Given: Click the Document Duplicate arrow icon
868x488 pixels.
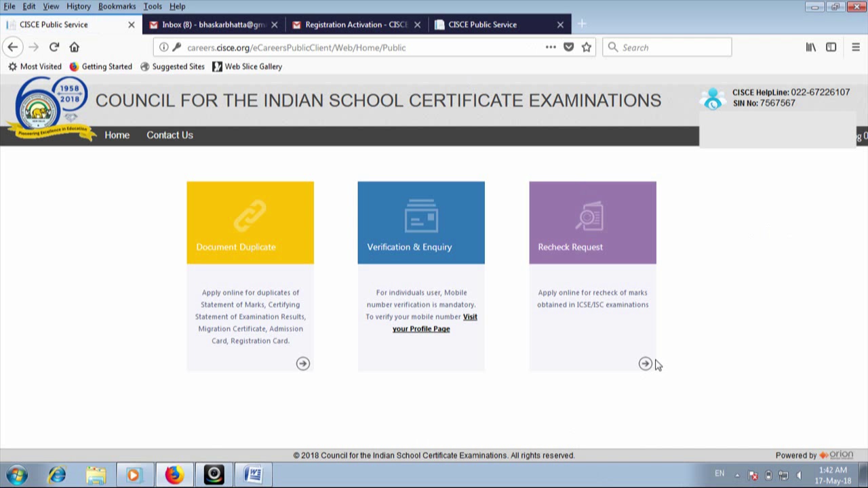Looking at the screenshot, I should click(x=303, y=364).
